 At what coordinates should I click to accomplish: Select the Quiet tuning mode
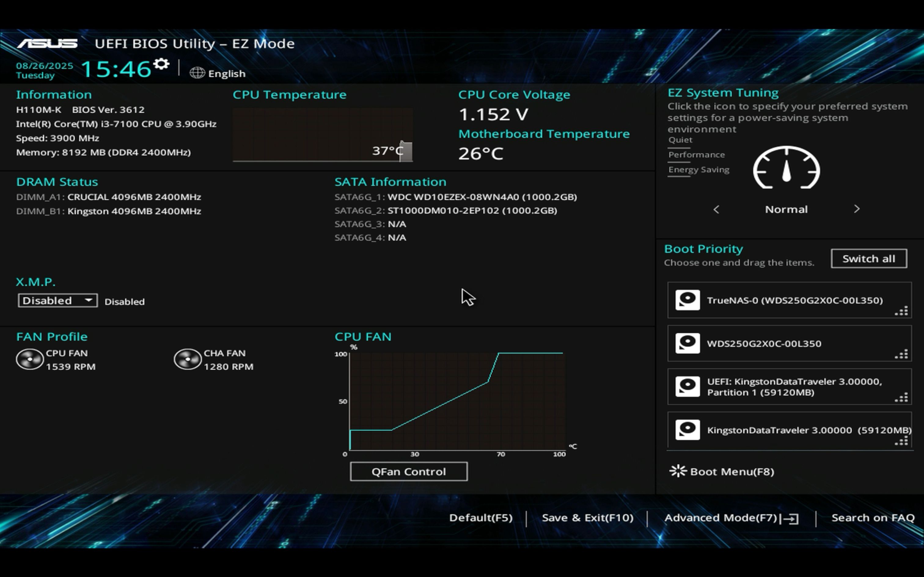point(680,140)
